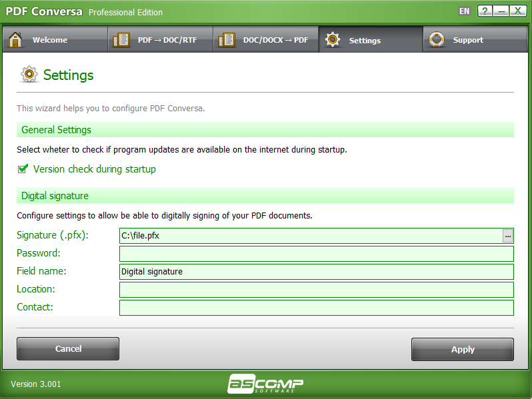Click the Cancel button
Viewport: 532px width, 399px height.
tap(68, 348)
